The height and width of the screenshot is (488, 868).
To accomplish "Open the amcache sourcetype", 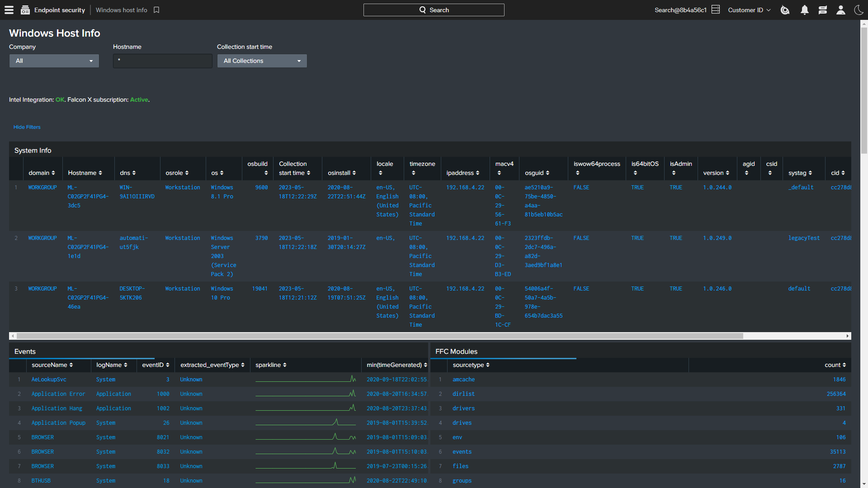I will [464, 380].
